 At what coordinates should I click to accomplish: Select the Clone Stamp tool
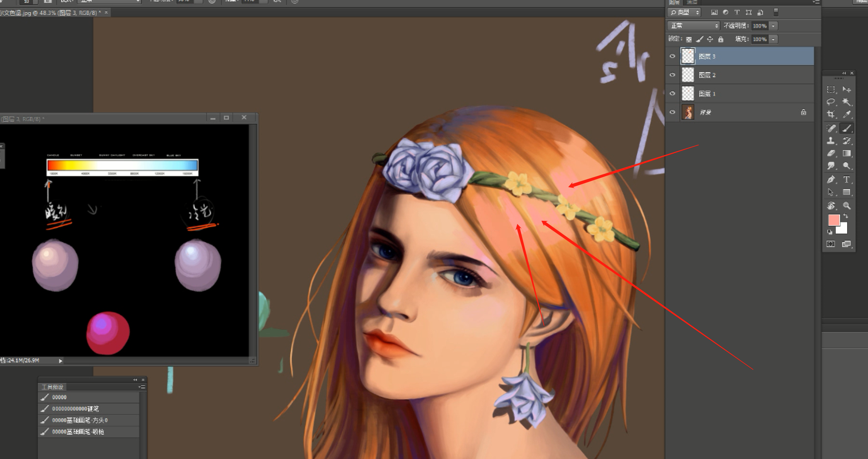[x=831, y=141]
